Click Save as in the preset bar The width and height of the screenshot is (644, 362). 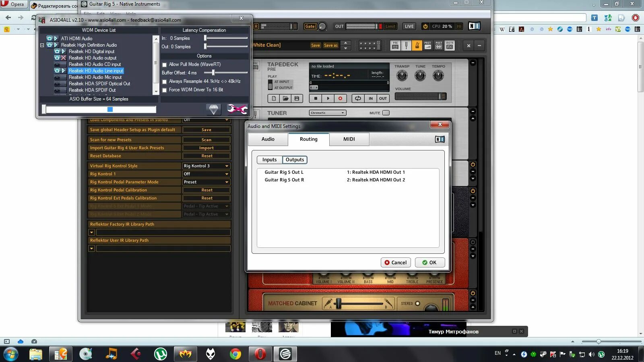pyautogui.click(x=331, y=45)
